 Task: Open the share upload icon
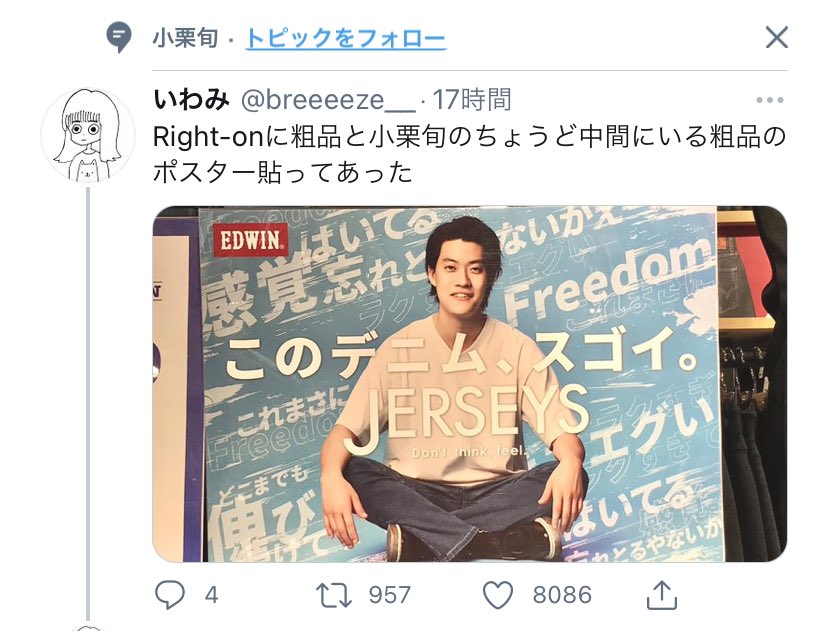click(x=662, y=595)
